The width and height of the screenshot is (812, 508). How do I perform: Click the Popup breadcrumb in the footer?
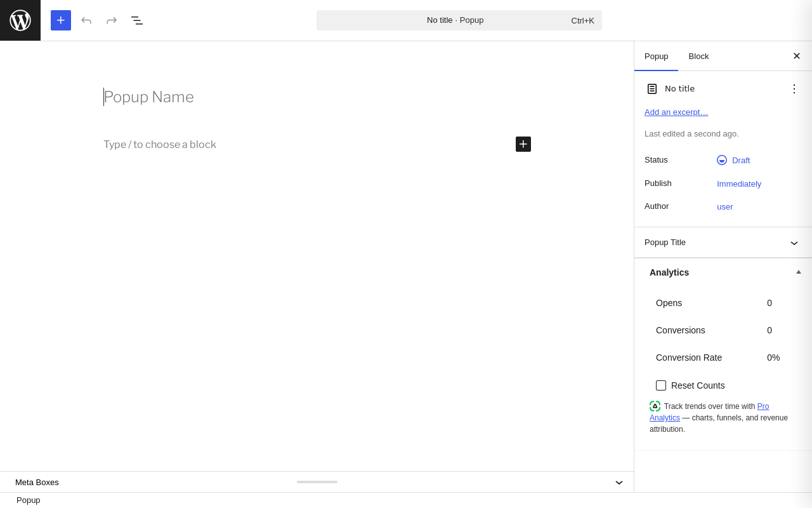point(29,500)
